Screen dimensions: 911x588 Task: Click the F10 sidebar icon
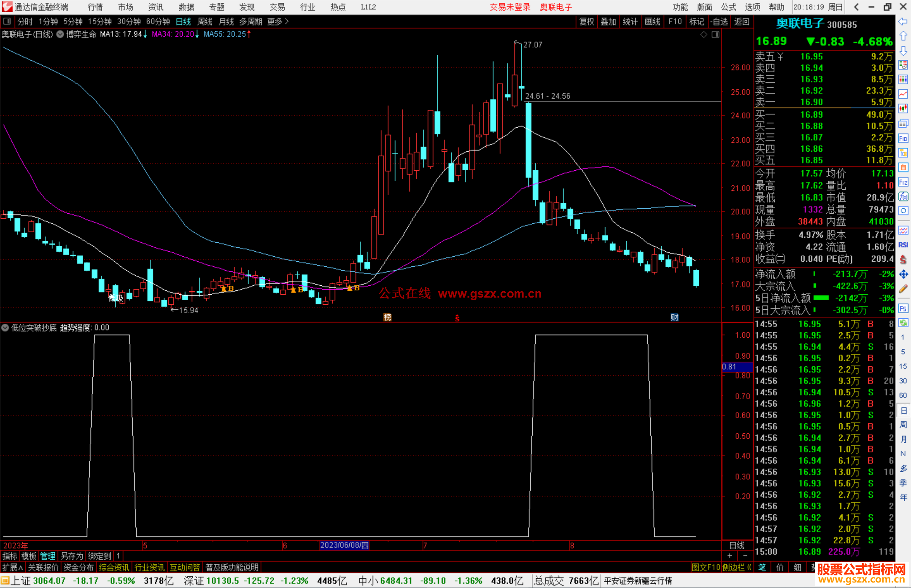point(903,138)
